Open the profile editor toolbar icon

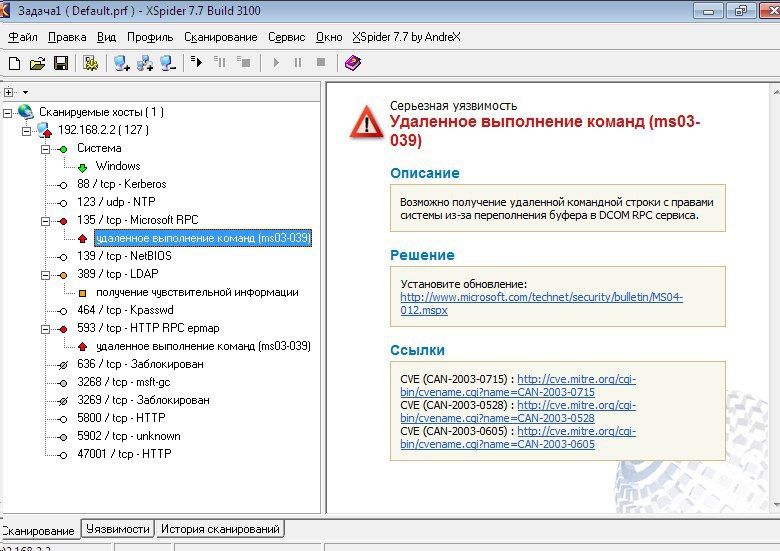[x=90, y=63]
